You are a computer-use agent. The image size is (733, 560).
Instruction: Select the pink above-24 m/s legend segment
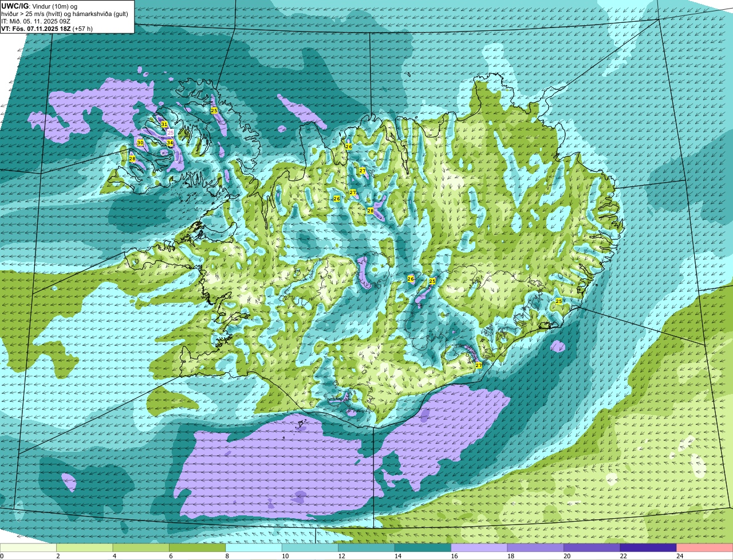pyautogui.click(x=704, y=548)
